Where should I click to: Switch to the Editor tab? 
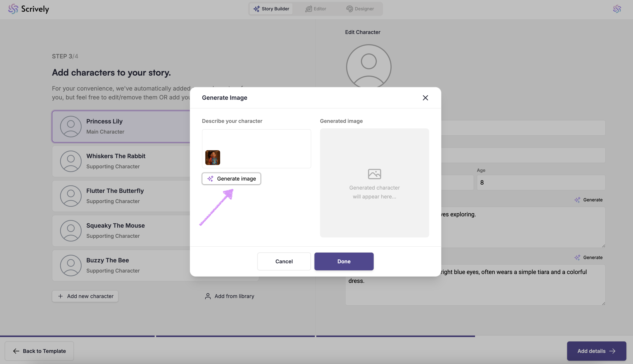[x=316, y=9]
